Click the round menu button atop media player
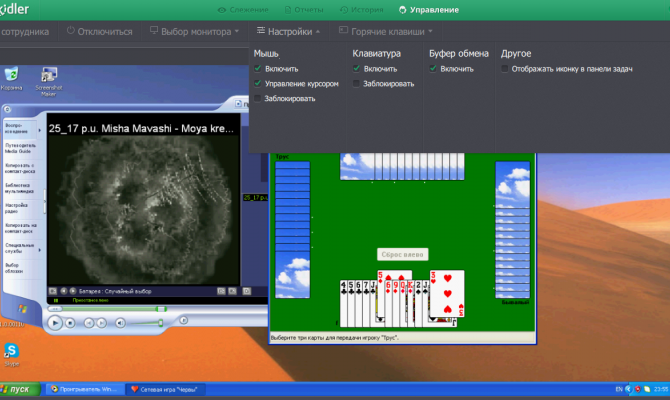670x400 pixels. tap(7, 109)
